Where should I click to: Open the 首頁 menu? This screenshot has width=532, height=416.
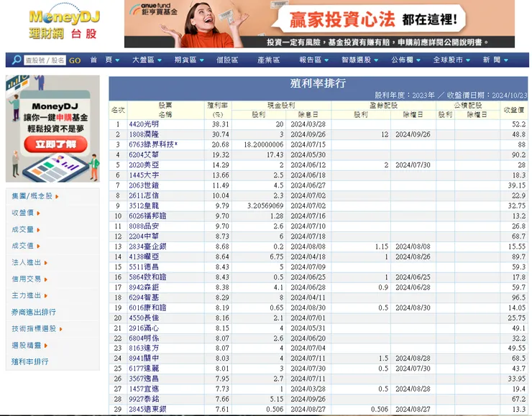(x=105, y=60)
